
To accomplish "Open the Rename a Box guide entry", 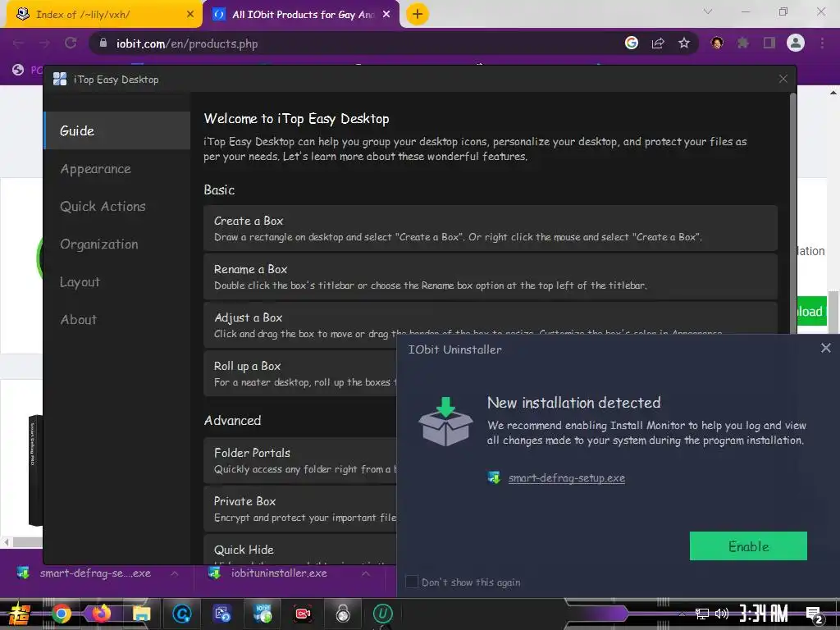I will pyautogui.click(x=491, y=276).
